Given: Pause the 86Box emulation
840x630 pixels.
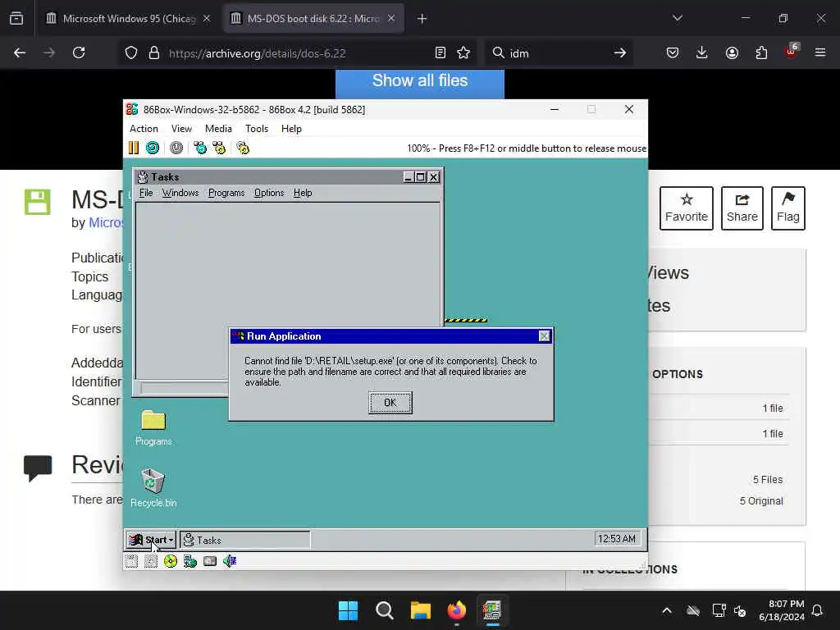Looking at the screenshot, I should [134, 148].
